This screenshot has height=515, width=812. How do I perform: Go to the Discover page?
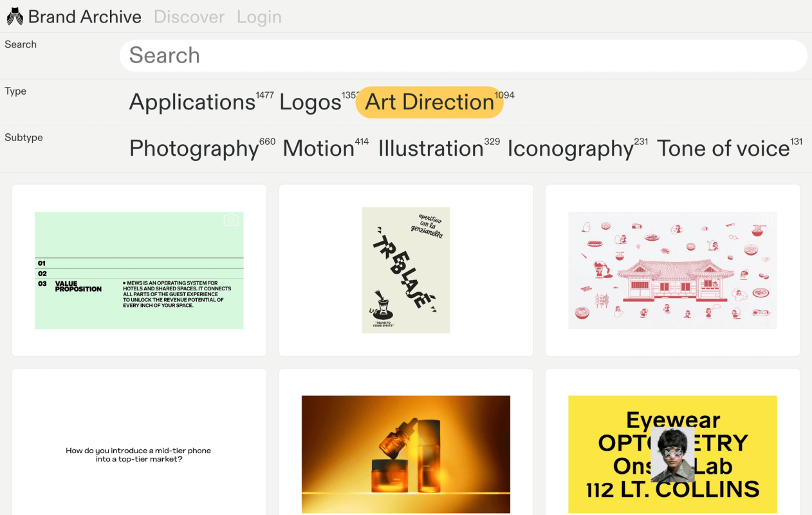189,17
